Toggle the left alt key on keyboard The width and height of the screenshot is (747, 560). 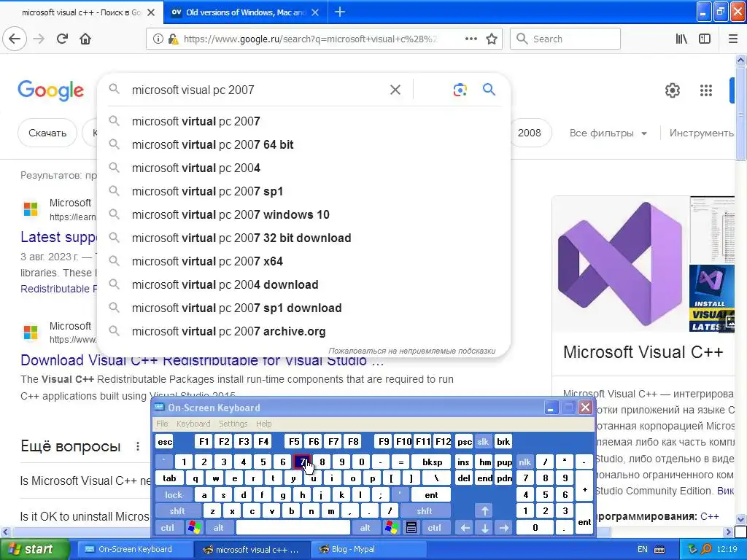(x=218, y=528)
